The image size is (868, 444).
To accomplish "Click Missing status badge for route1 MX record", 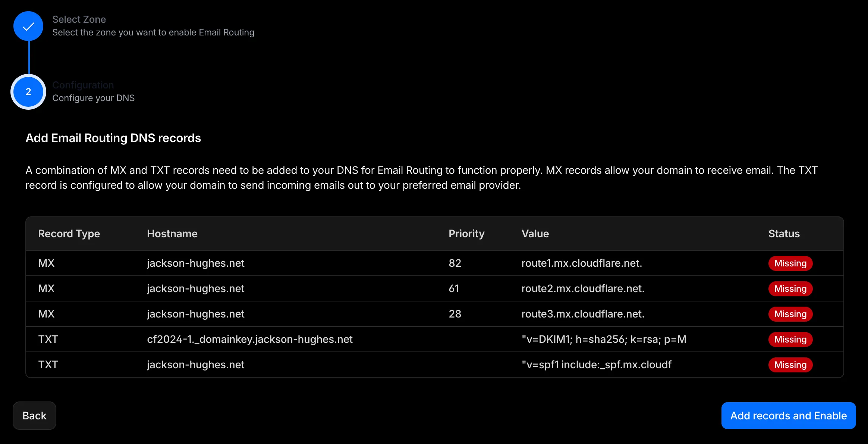I will point(790,263).
